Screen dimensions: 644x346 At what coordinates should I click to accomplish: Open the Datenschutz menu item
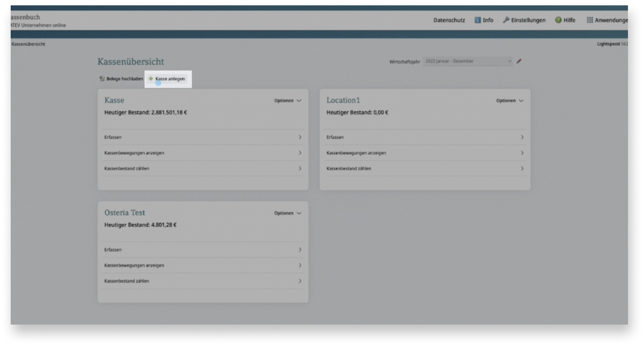coord(449,20)
